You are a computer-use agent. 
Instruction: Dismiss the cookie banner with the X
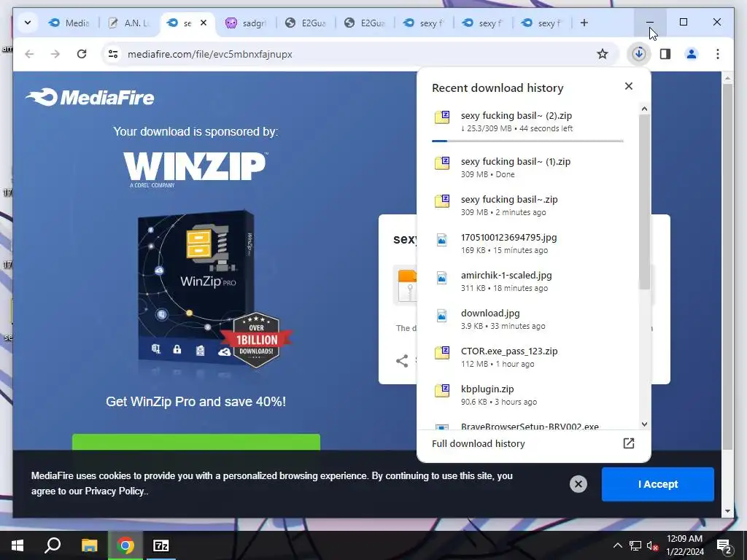(x=578, y=484)
